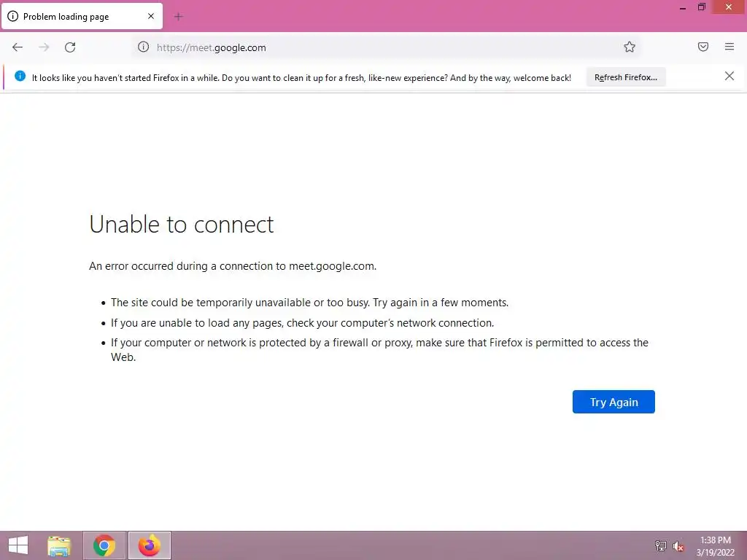The image size is (747, 560).
Task: Click the bullet about checking network connection
Action: [x=302, y=323]
